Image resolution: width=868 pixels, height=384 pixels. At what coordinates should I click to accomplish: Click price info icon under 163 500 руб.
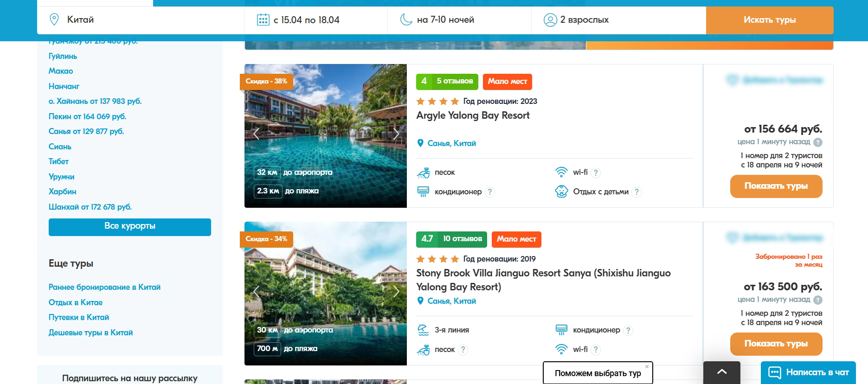tap(818, 300)
